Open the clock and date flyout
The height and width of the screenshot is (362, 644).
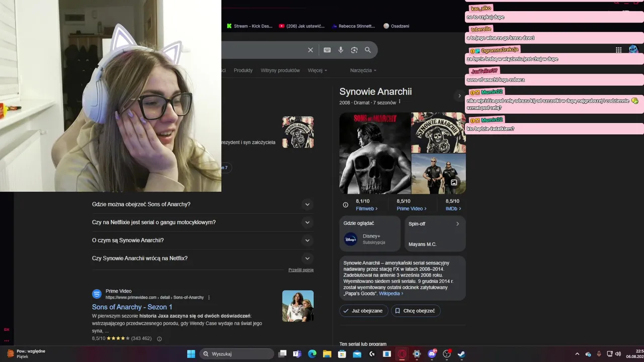[635, 354]
